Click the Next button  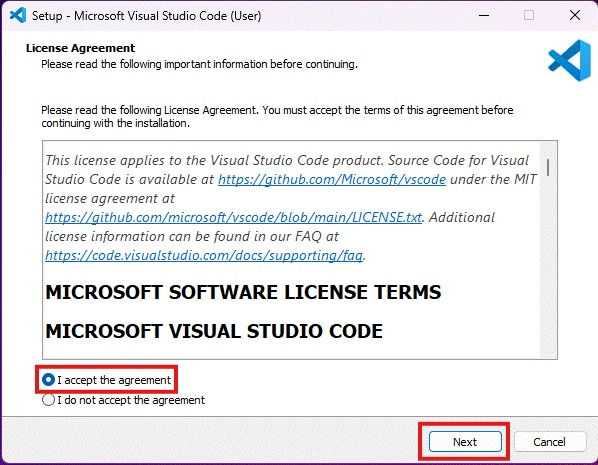(x=465, y=442)
